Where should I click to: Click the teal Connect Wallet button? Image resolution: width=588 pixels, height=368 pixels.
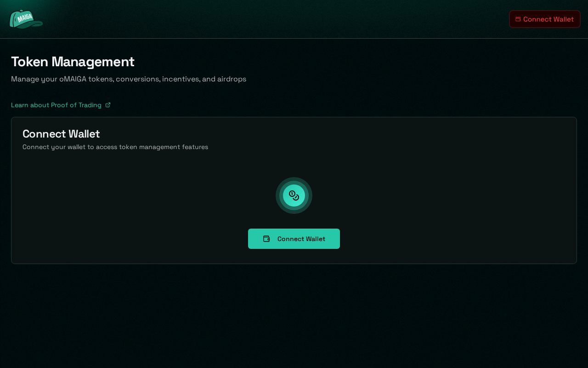tap(294, 239)
